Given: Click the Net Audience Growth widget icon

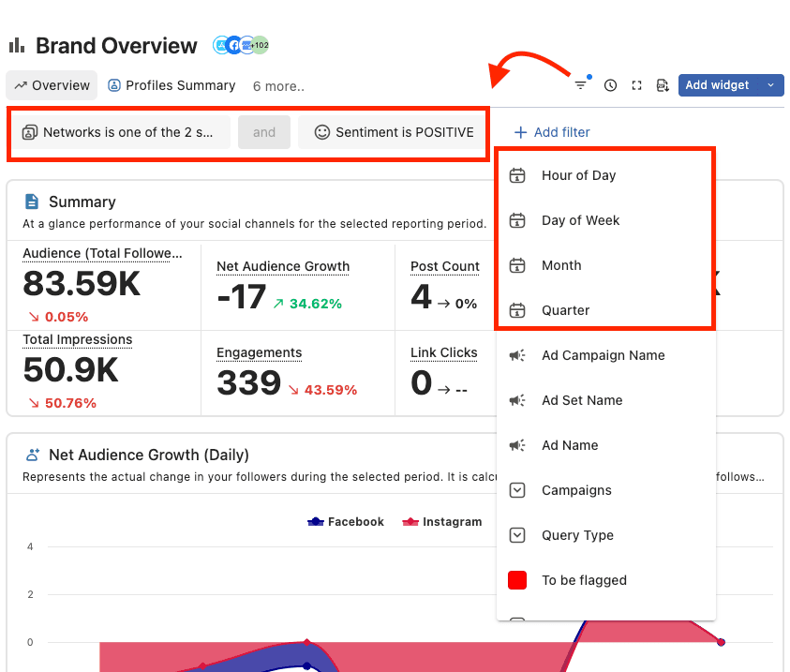Looking at the screenshot, I should pos(33,455).
